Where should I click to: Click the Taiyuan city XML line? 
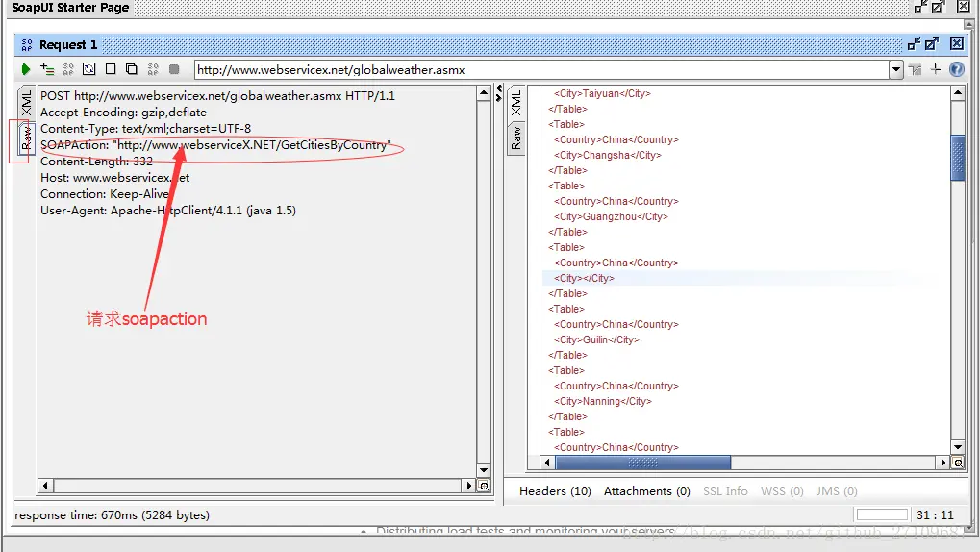pyautogui.click(x=602, y=94)
